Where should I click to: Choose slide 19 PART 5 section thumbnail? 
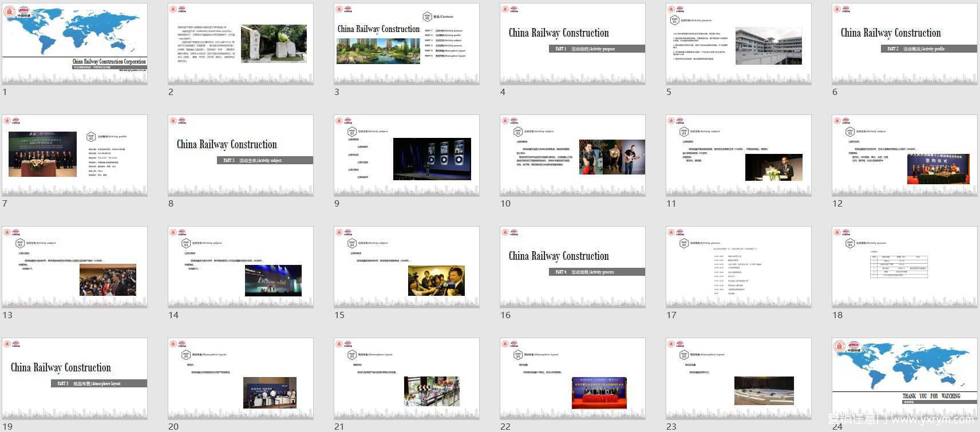coord(75,379)
